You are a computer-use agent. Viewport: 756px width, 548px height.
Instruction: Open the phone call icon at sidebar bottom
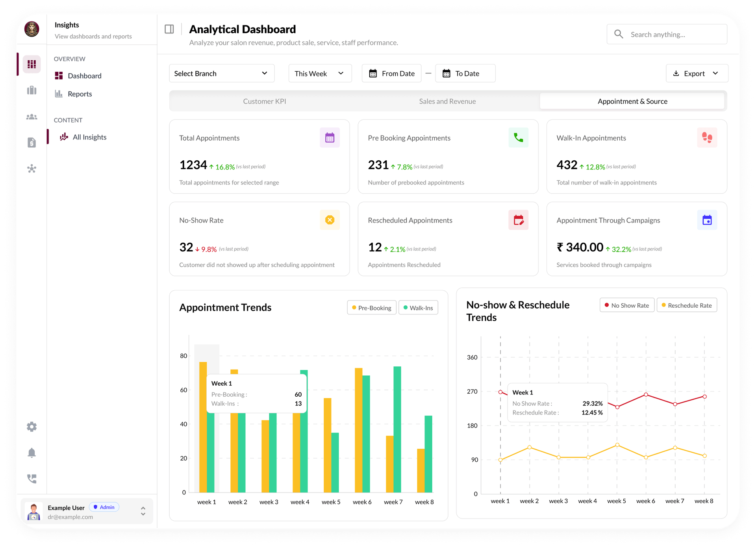pyautogui.click(x=31, y=479)
